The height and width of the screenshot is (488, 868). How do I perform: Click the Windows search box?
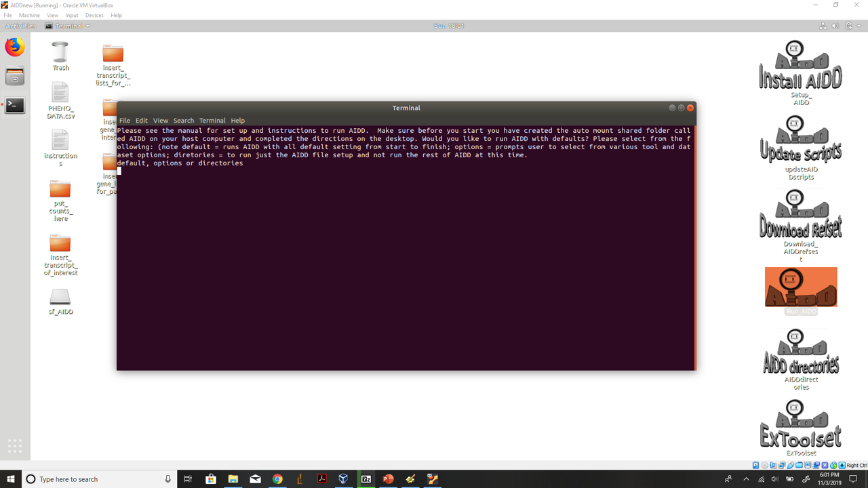(x=100, y=479)
